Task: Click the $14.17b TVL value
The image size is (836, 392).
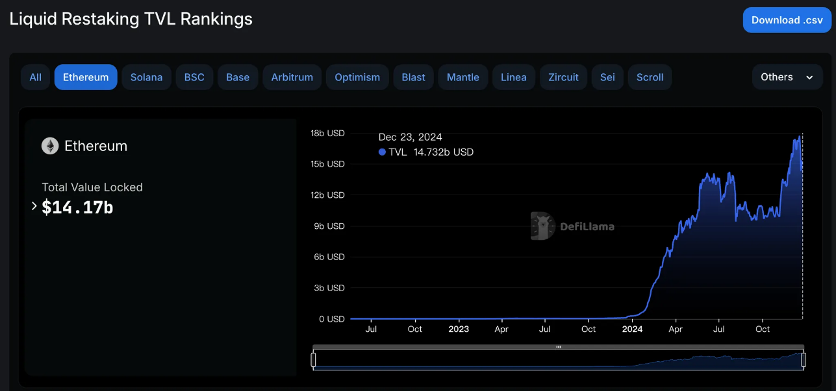Action: (x=77, y=207)
